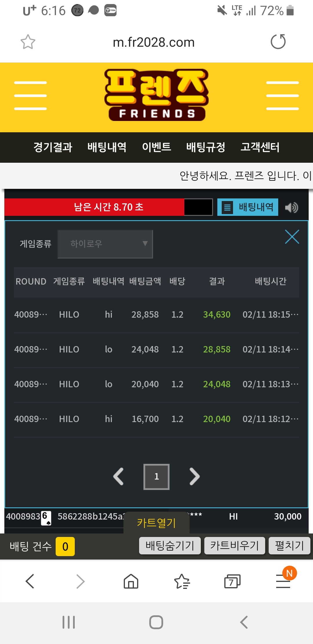Open browser home icon
Screen dimensions: 313x644
tap(131, 581)
